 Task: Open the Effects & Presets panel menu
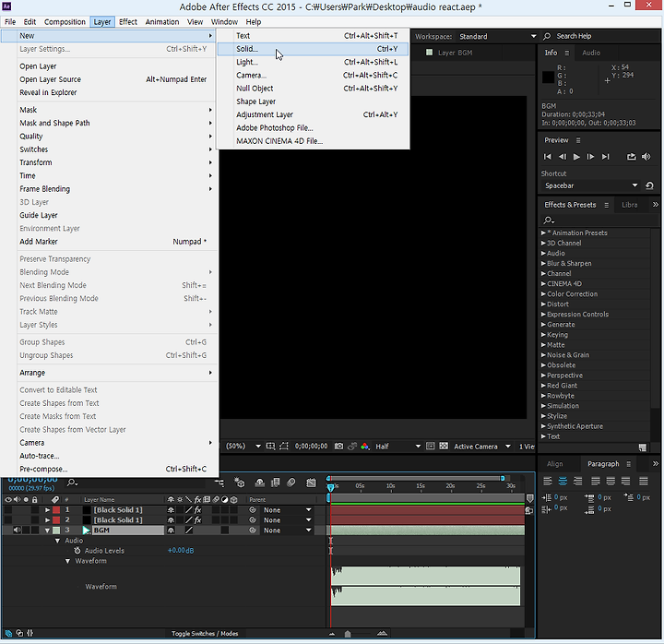pyautogui.click(x=607, y=205)
